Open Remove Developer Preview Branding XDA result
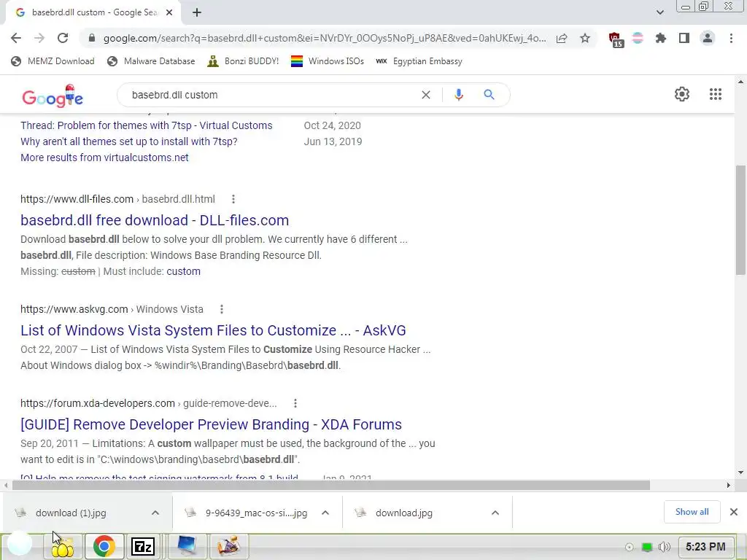 click(211, 425)
